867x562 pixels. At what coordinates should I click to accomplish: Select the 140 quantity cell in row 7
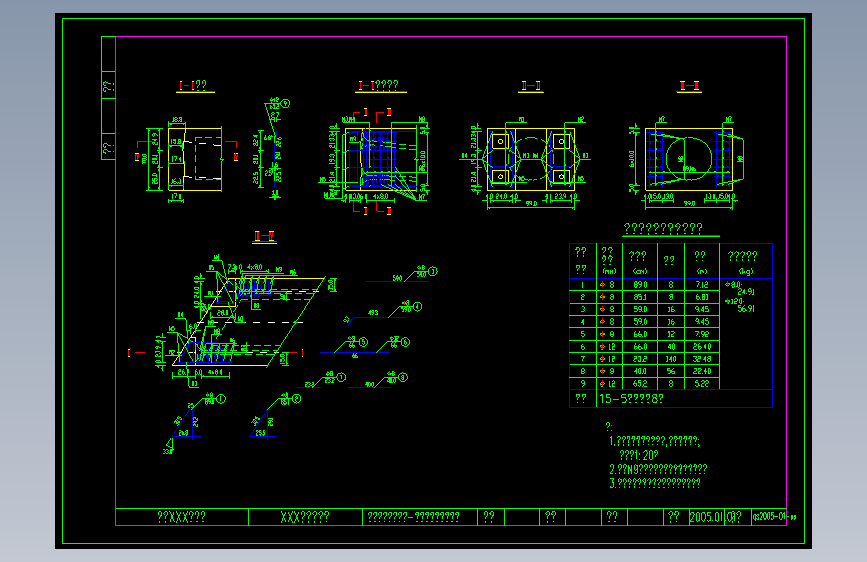(x=671, y=359)
